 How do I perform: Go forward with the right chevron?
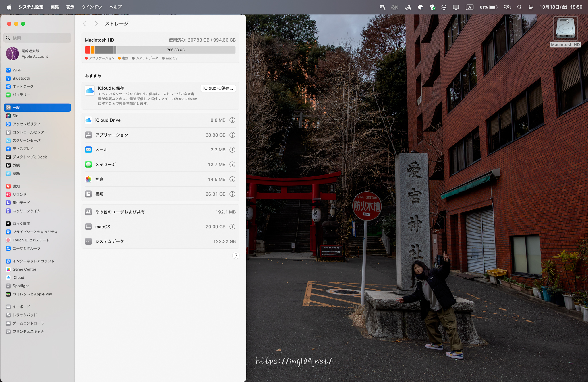(96, 24)
